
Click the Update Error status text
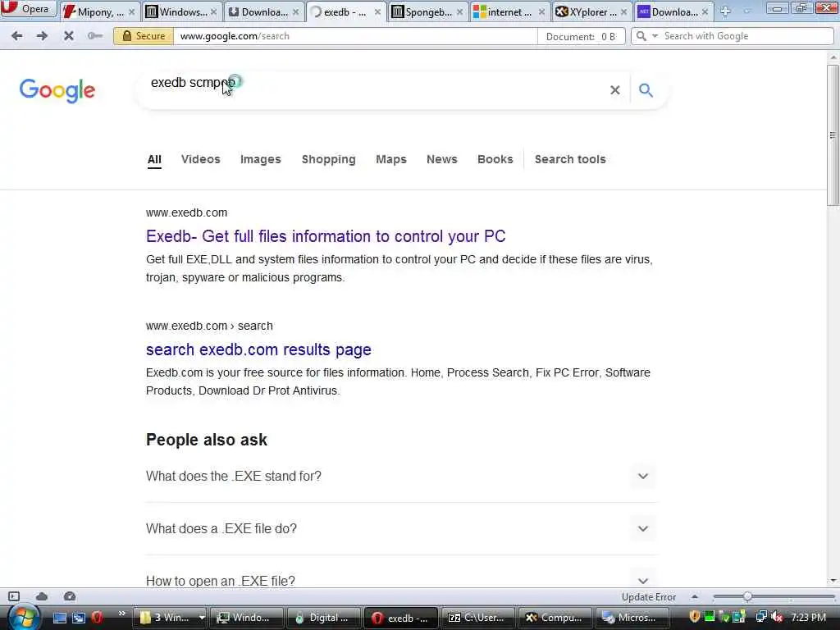coord(649,597)
